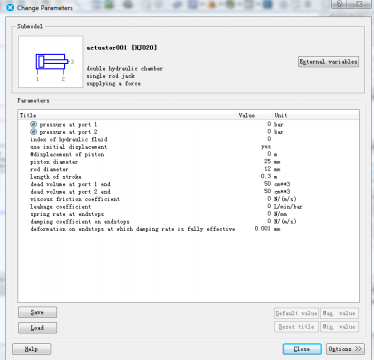
Task: Click the Change Parameters window title icon
Action: [x=10, y=7]
